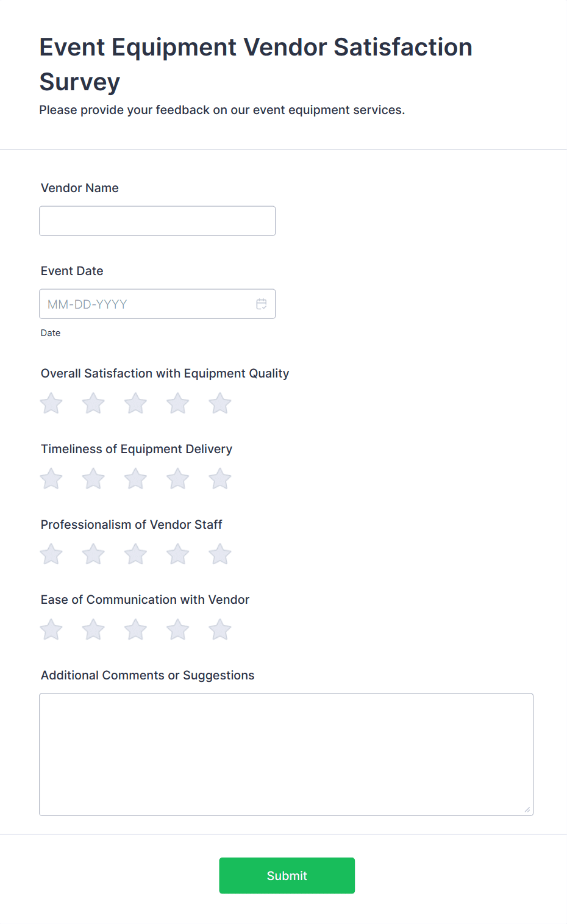Rate Ease of Communication one star

point(51,629)
